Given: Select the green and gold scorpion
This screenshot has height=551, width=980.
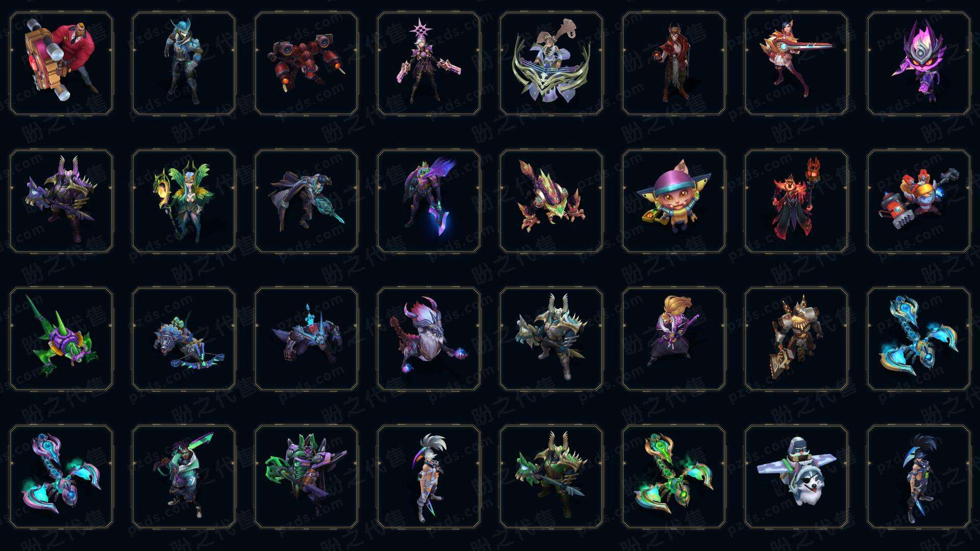Looking at the screenshot, I should coord(674,477).
